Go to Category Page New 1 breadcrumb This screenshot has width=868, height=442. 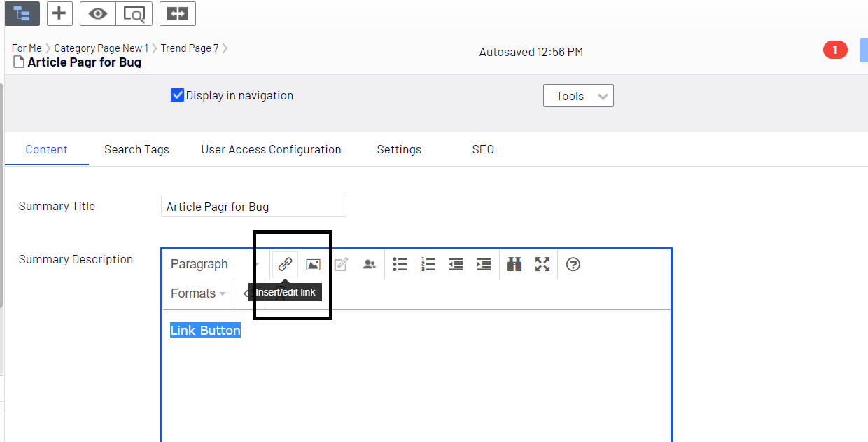(x=101, y=48)
